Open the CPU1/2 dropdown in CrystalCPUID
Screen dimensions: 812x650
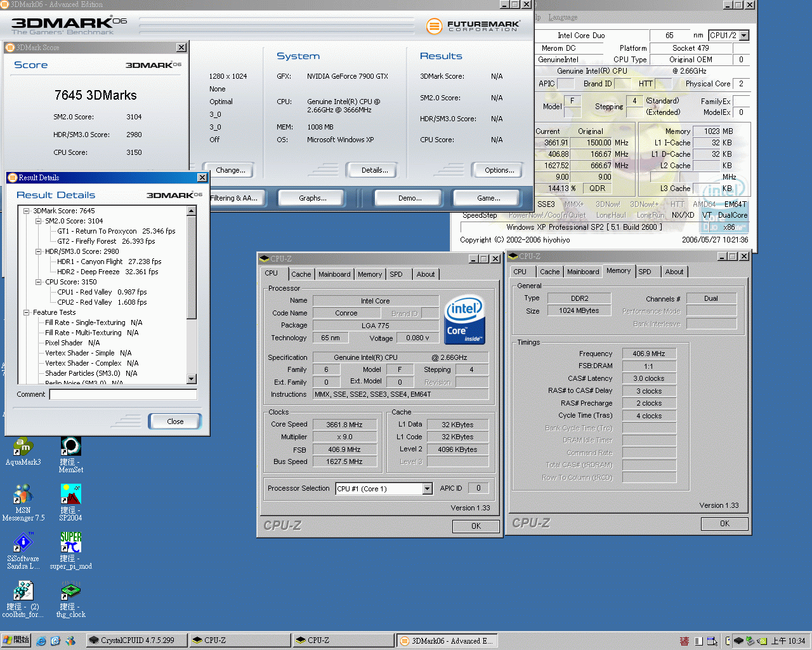coord(744,36)
